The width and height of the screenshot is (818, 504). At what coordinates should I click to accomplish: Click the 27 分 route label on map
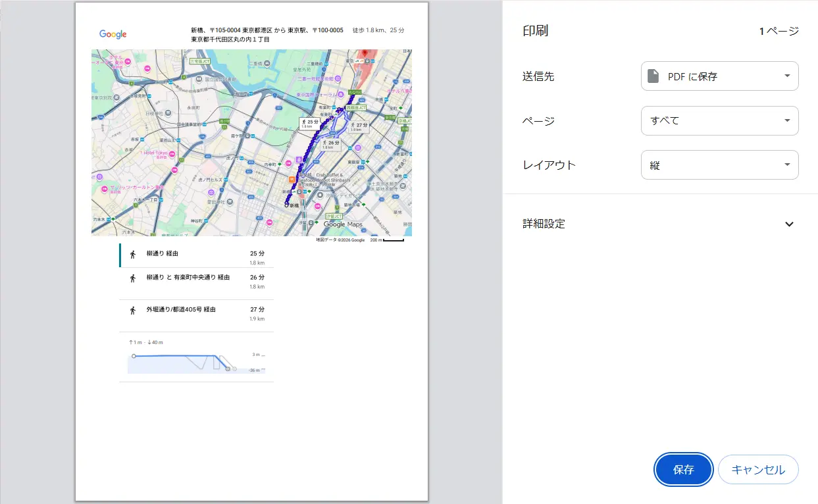[359, 126]
